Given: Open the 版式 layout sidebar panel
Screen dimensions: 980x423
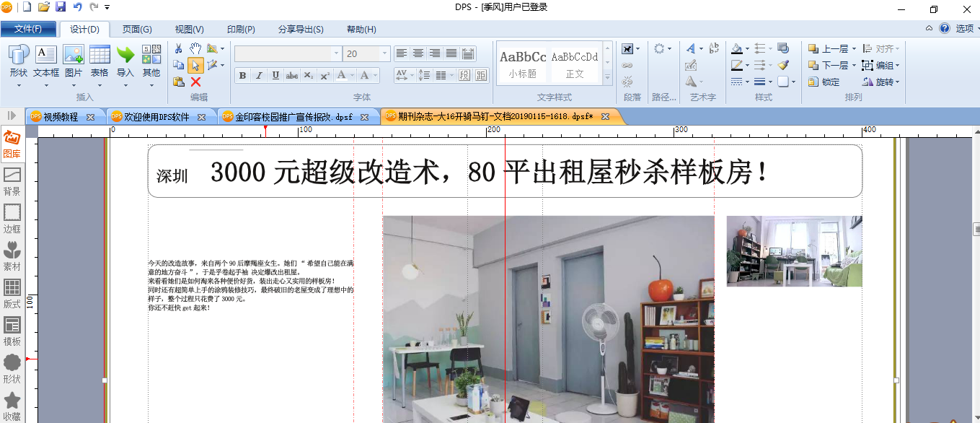Looking at the screenshot, I should (12, 295).
